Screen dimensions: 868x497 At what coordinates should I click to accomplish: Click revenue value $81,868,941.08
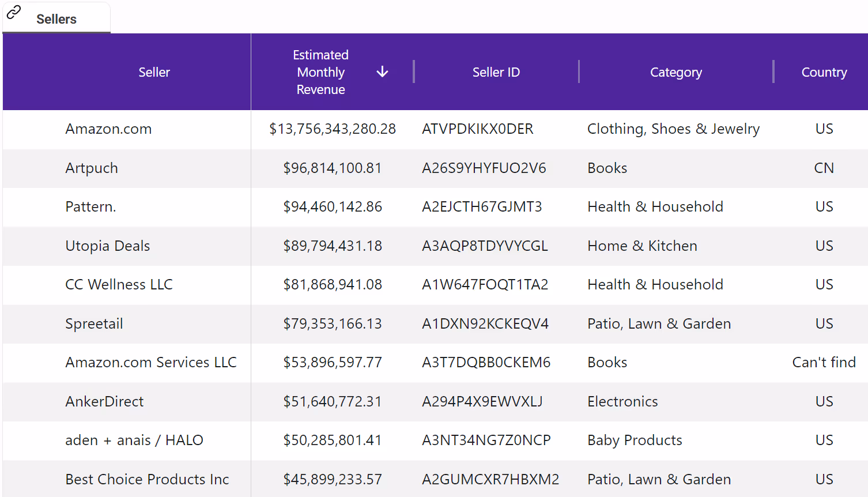coord(333,284)
